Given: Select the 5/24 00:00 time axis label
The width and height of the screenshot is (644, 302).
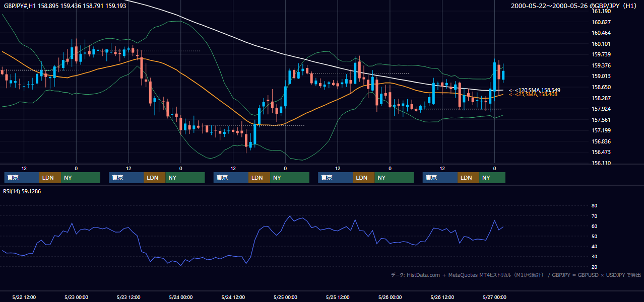Looking at the screenshot, I should 180,297.
